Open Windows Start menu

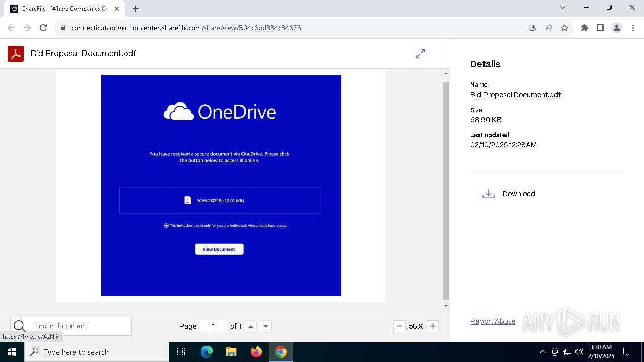tap(12, 352)
